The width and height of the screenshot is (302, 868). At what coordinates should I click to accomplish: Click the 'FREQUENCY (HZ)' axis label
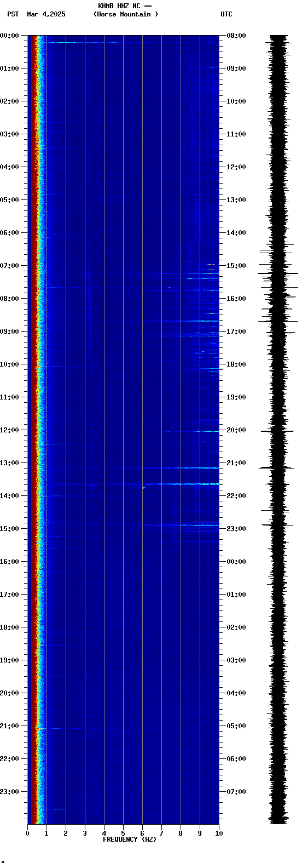point(130,840)
